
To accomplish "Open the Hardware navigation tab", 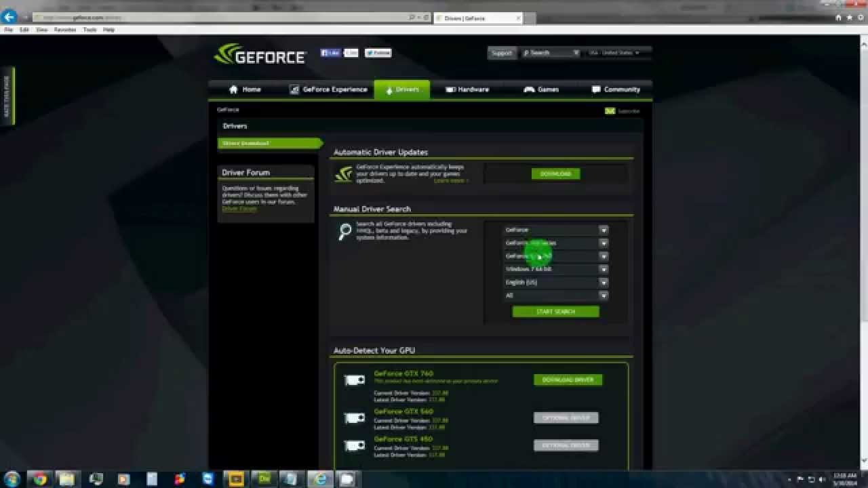I will point(467,89).
